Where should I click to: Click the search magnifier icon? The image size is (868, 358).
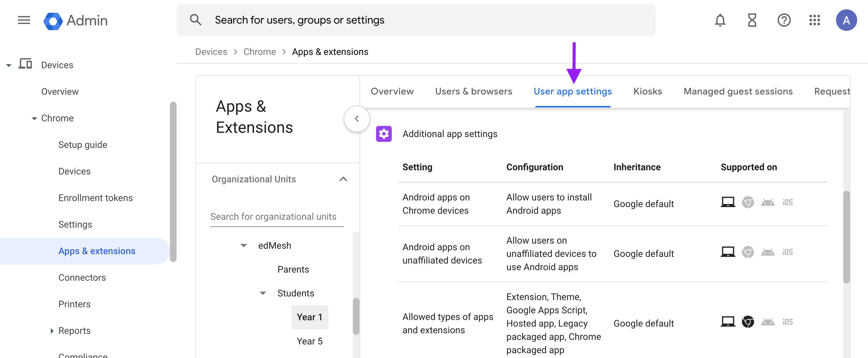pos(196,20)
